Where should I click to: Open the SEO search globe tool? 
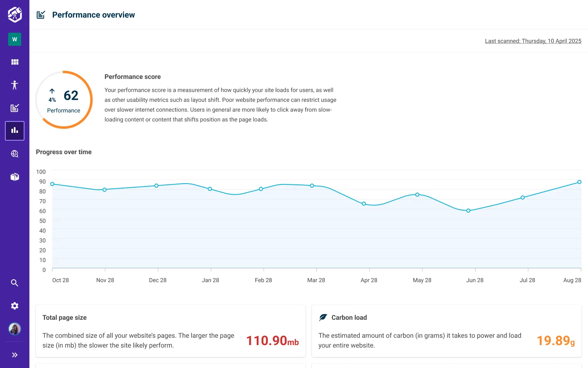[15, 153]
